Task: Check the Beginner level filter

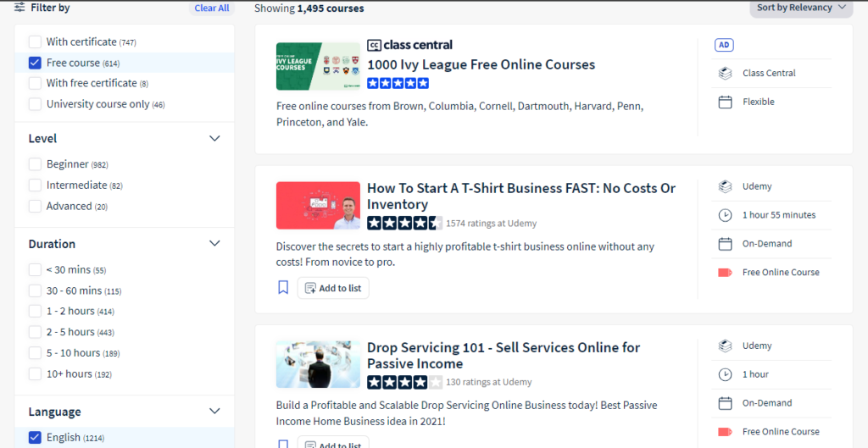Action: pyautogui.click(x=35, y=164)
